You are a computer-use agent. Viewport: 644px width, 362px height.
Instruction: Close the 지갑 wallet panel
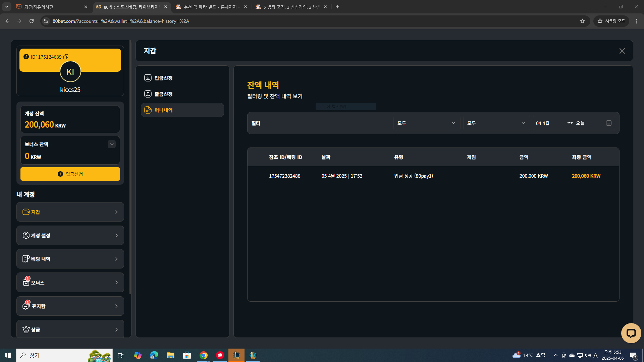click(622, 51)
